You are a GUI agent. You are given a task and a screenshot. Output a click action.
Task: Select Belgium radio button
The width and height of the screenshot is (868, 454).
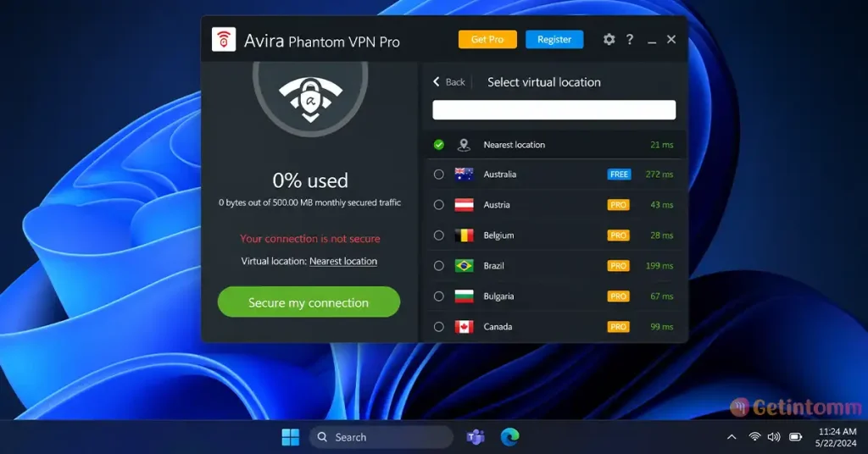[438, 235]
